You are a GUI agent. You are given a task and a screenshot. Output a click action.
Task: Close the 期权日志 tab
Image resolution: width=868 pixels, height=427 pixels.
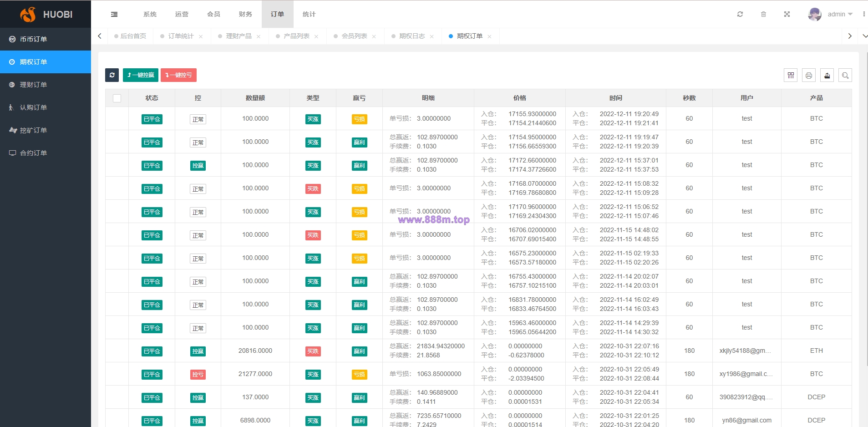[432, 36]
